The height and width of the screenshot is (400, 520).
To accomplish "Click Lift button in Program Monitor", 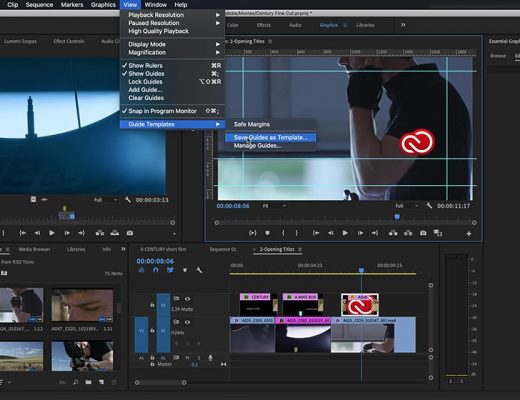I will tap(393, 233).
